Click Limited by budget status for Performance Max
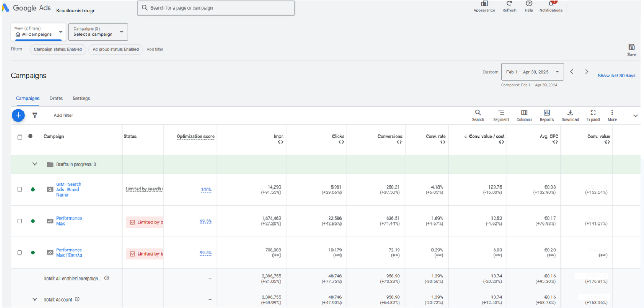This screenshot has width=644, height=308. pyautogui.click(x=145, y=222)
